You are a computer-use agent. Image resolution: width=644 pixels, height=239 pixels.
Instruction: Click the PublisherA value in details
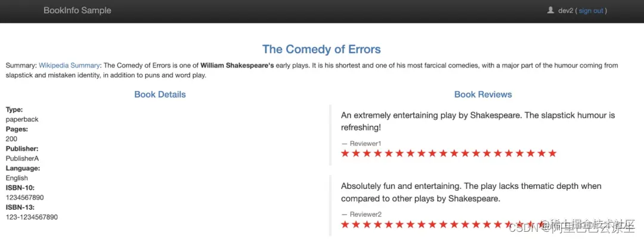pyautogui.click(x=22, y=158)
